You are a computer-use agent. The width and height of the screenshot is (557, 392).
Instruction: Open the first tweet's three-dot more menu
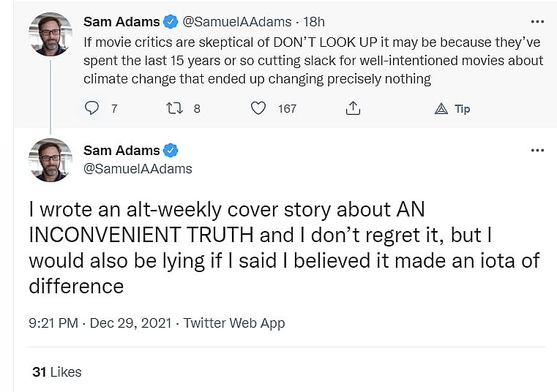coord(537,22)
